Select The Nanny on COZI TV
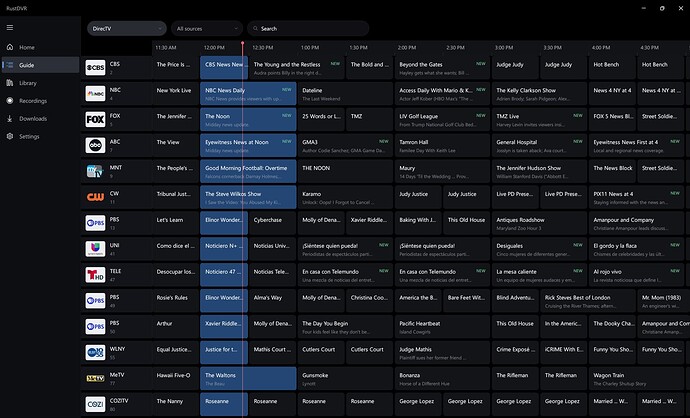Screen dimensions: 690x418 [176, 404]
